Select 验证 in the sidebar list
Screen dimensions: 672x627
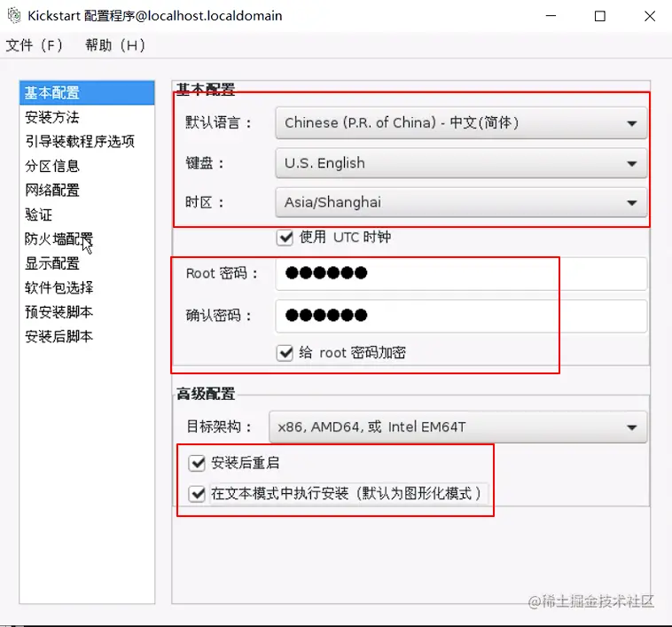point(87,215)
